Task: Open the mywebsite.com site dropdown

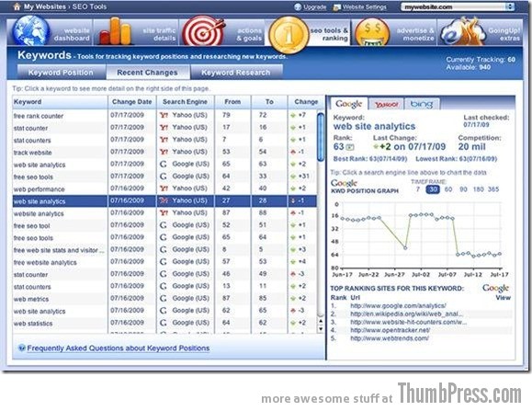Action: pyautogui.click(x=457, y=6)
